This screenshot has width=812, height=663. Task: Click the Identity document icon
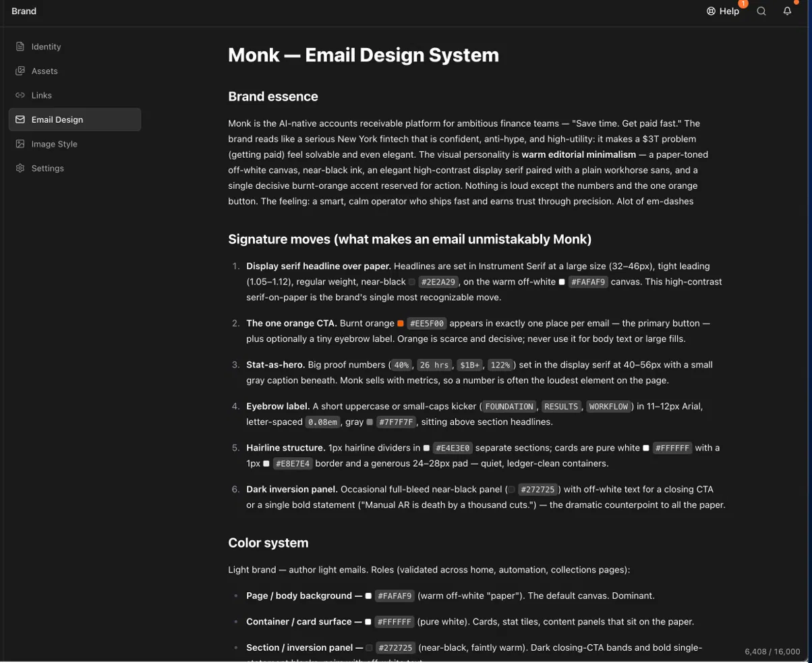tap(20, 47)
